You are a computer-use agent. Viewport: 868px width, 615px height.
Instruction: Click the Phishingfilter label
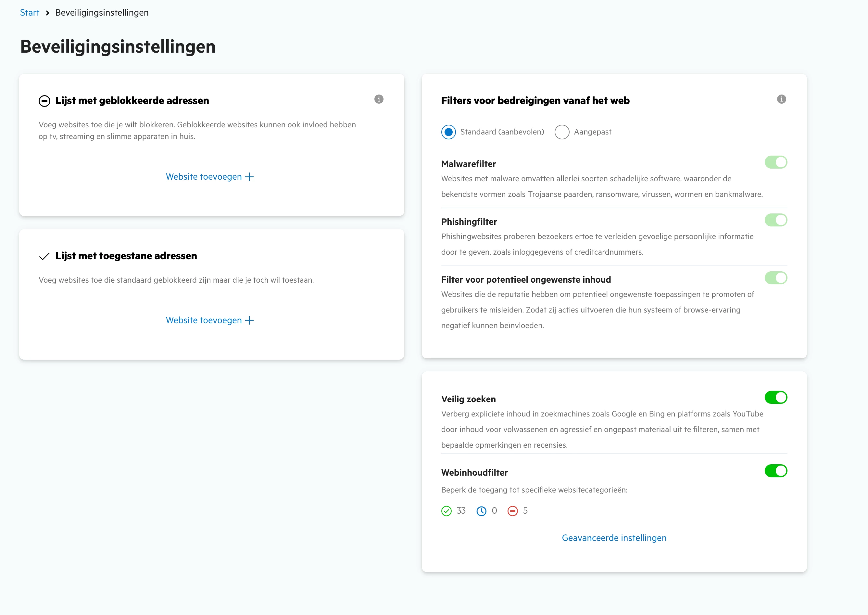click(x=469, y=222)
